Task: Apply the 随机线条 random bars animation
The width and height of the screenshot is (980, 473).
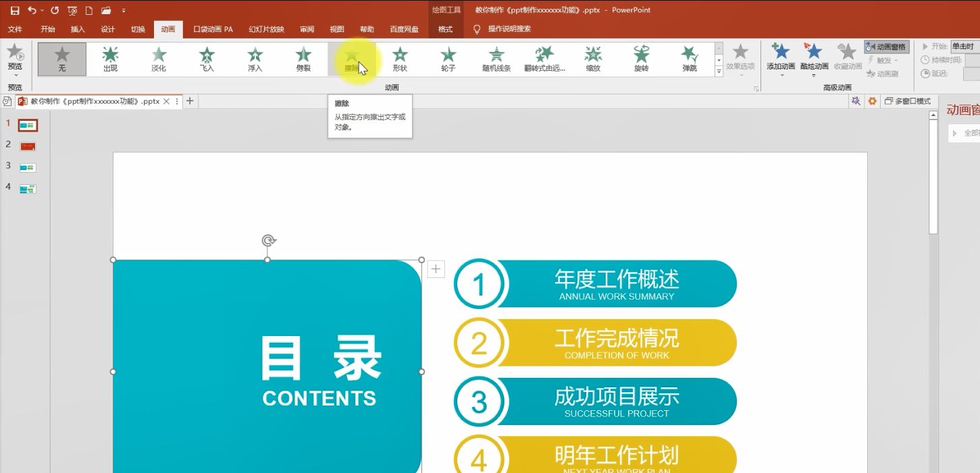Action: 496,59
